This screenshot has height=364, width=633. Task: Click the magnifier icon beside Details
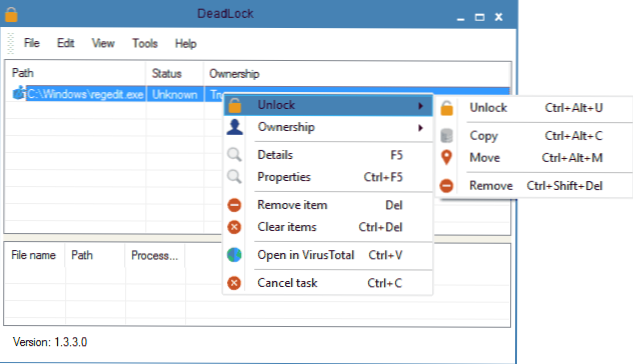coord(234,155)
